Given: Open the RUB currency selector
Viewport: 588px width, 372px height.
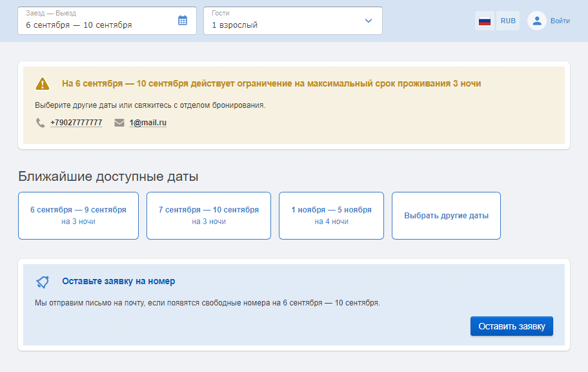Looking at the screenshot, I should point(508,21).
